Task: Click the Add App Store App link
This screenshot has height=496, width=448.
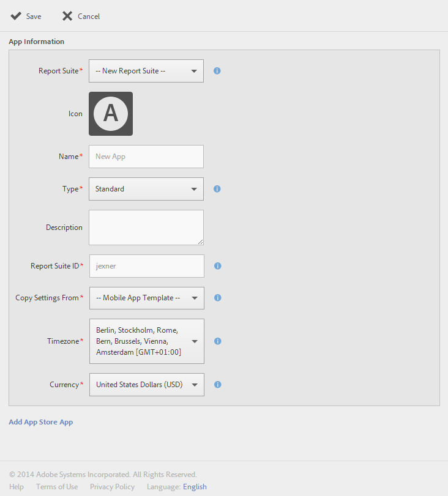Action: click(x=41, y=422)
